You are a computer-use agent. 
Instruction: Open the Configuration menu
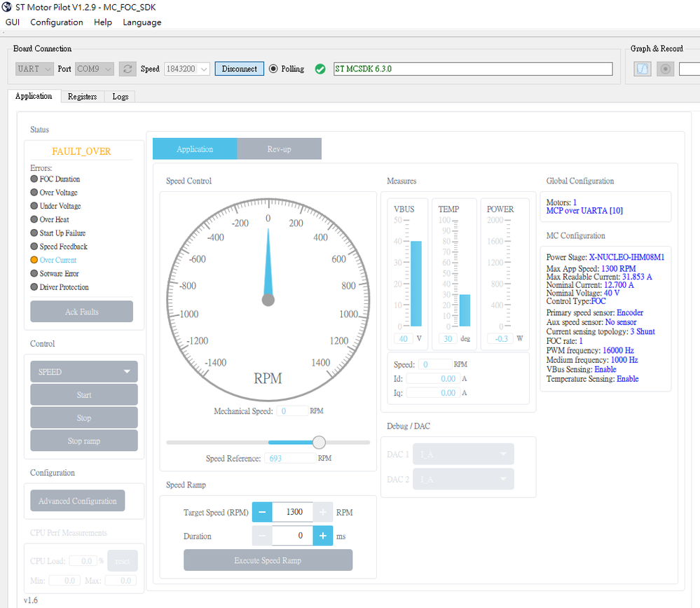(x=57, y=22)
